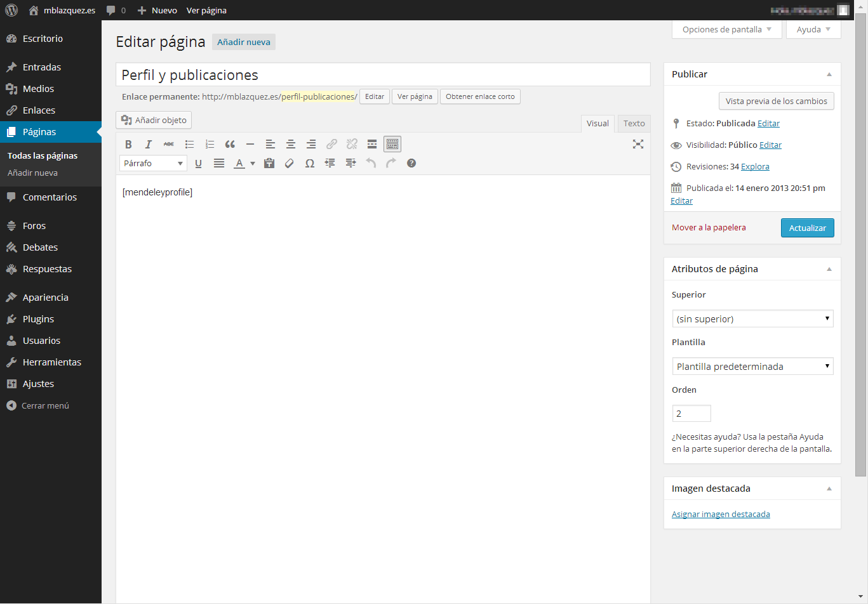
Task: Insert a horizontal line
Action: coord(250,144)
